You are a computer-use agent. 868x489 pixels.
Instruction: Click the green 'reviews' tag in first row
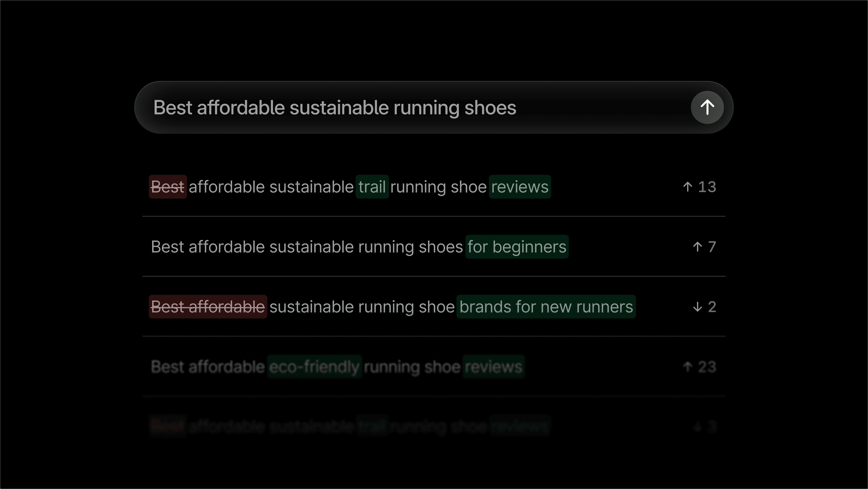520,187
